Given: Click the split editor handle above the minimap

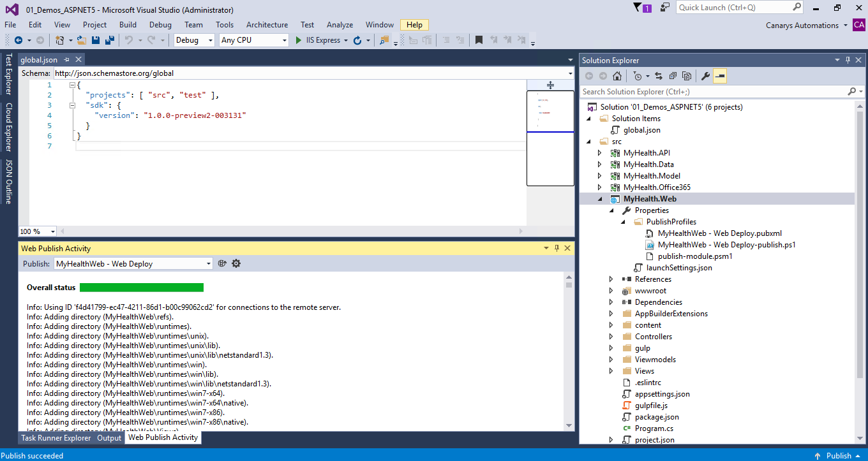Looking at the screenshot, I should 550,85.
